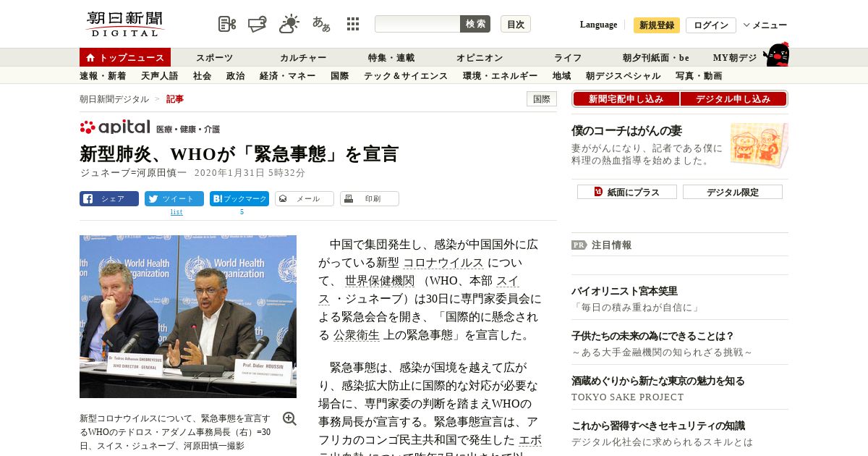
Task: Open the scrap wallet icon in header
Action: [x=258, y=24]
